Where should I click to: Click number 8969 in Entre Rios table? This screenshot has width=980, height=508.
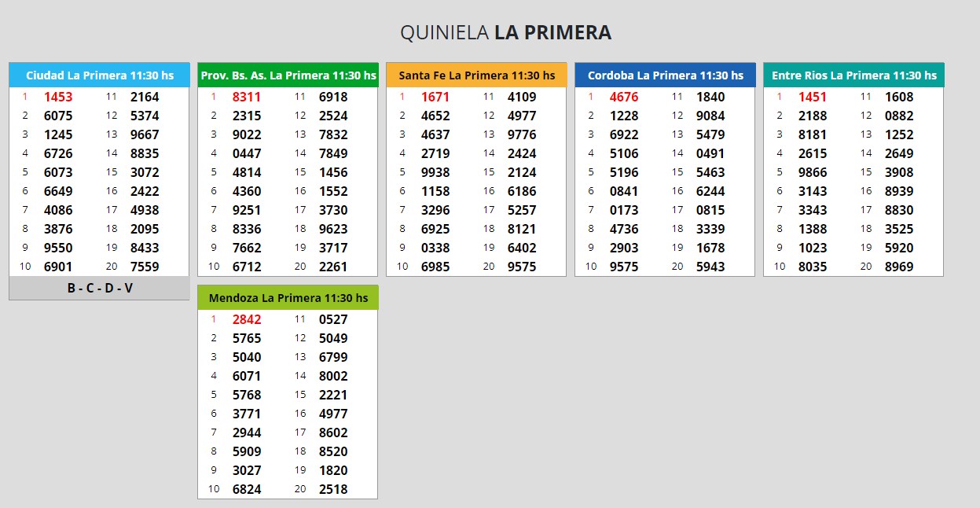pyautogui.click(x=899, y=267)
